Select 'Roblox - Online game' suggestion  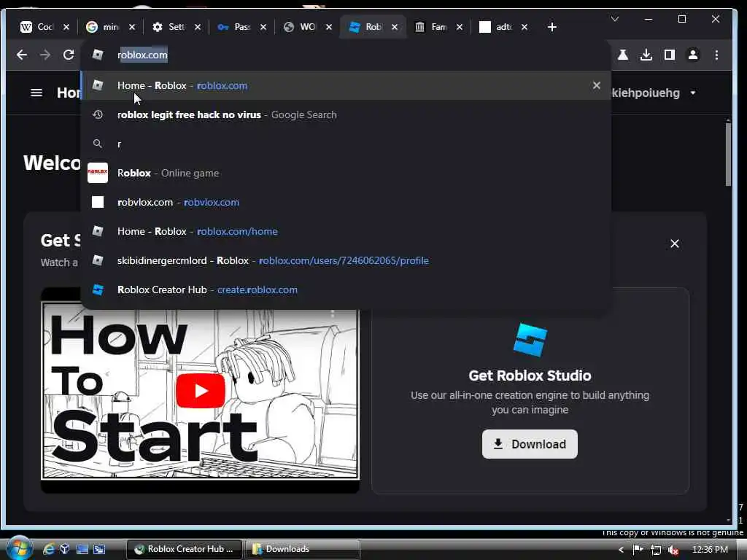click(x=346, y=173)
